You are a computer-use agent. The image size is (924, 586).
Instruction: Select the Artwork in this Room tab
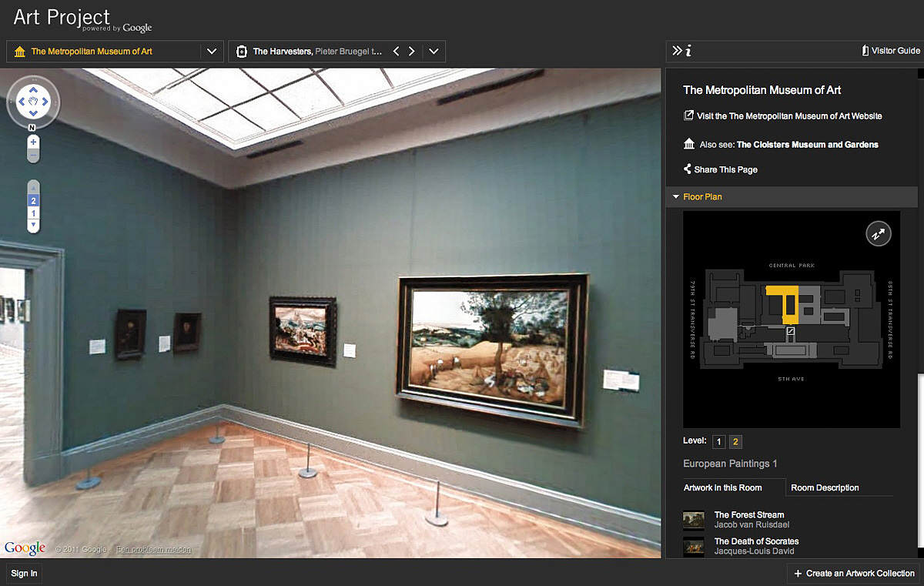(x=723, y=487)
